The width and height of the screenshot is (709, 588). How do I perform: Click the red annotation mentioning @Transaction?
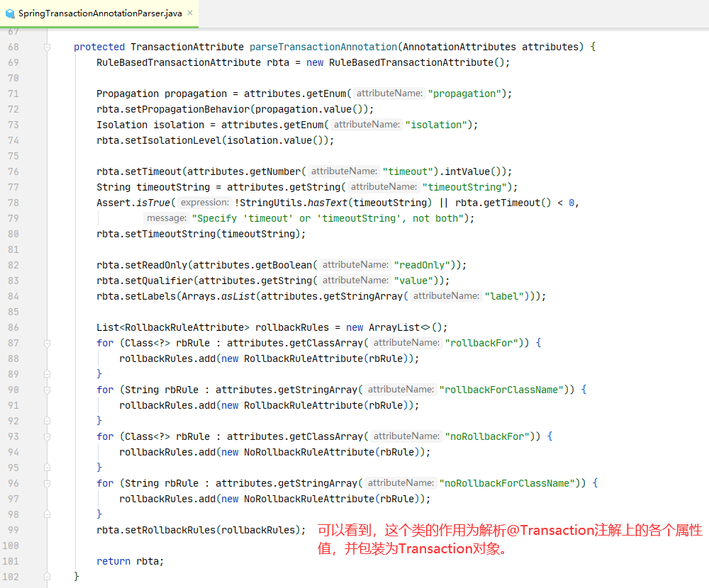pyautogui.click(x=510, y=539)
